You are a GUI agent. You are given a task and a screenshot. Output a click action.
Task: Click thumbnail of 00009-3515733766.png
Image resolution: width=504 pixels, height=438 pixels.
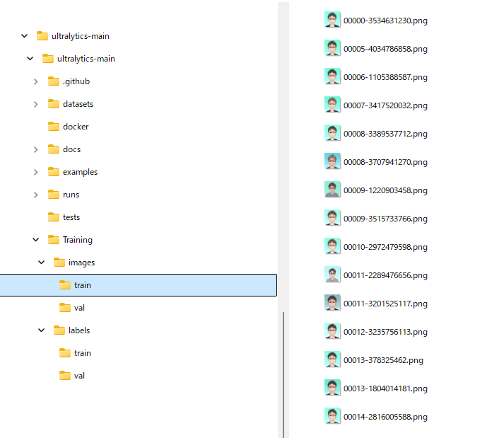coord(332,218)
